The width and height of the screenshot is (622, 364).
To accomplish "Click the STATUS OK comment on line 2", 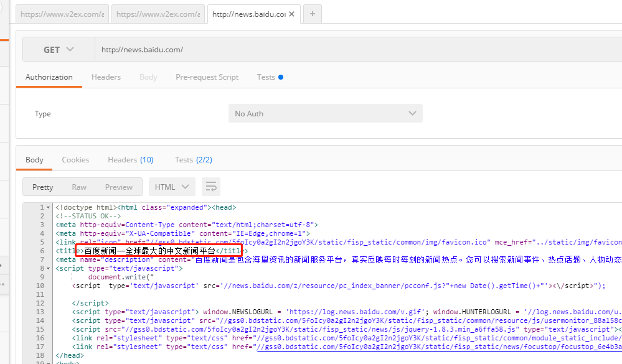I will pos(88,216).
